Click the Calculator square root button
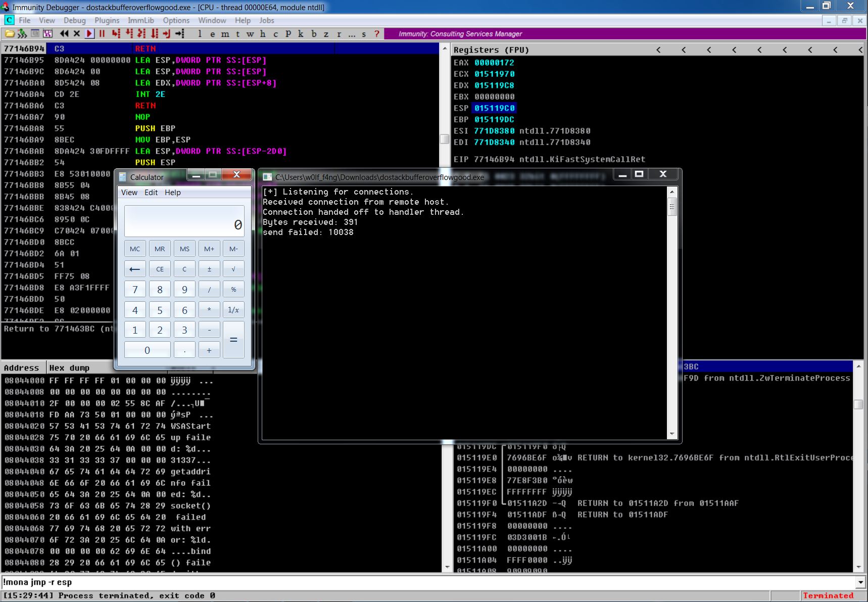This screenshot has width=868, height=602. coord(233,269)
